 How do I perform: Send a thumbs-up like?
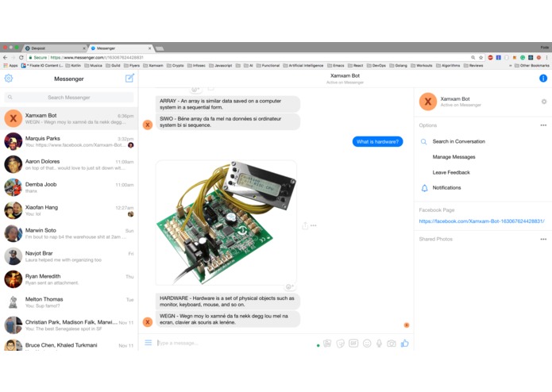tap(405, 343)
